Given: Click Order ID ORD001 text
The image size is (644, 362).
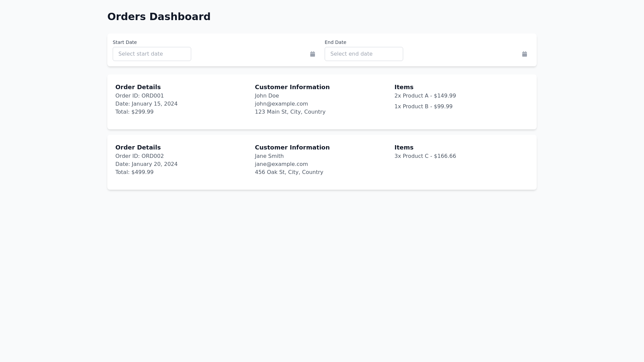Looking at the screenshot, I should click(140, 96).
